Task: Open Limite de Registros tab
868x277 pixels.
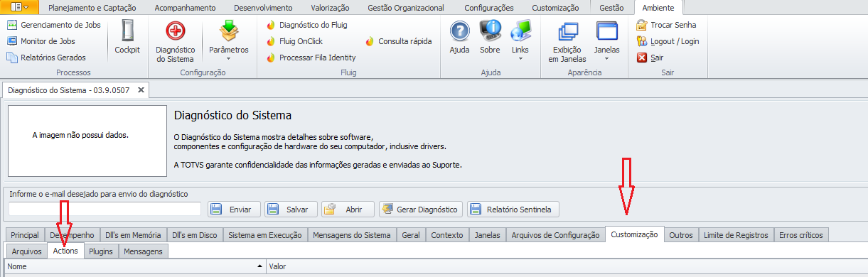Action: (736, 235)
